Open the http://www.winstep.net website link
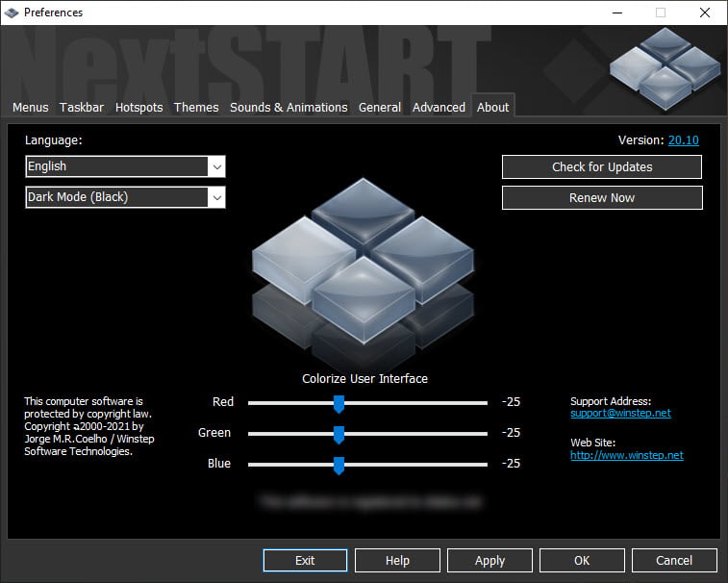This screenshot has height=583, width=728. pos(627,455)
